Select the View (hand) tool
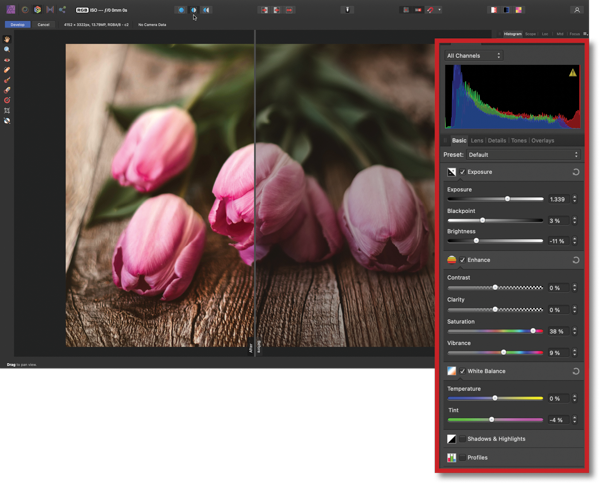 [x=7, y=39]
